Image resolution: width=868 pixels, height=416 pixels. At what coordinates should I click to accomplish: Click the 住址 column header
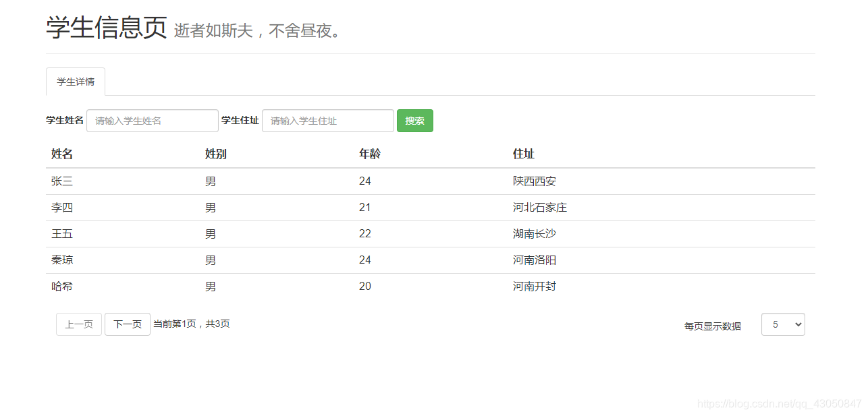[x=524, y=154]
